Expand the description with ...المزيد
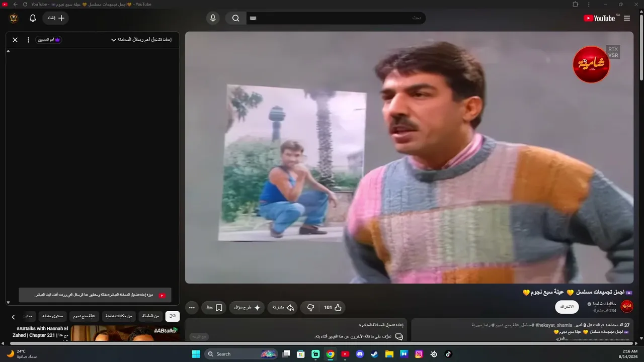 pyautogui.click(x=562, y=338)
